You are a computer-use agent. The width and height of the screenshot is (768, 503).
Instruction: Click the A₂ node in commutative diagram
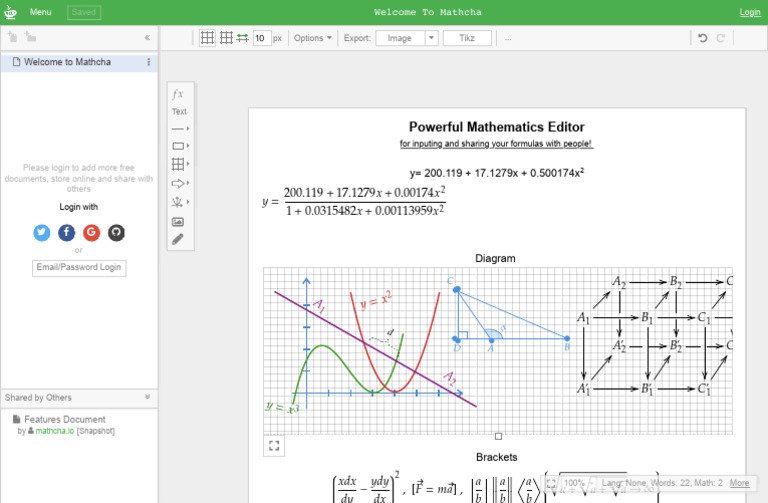[619, 282]
